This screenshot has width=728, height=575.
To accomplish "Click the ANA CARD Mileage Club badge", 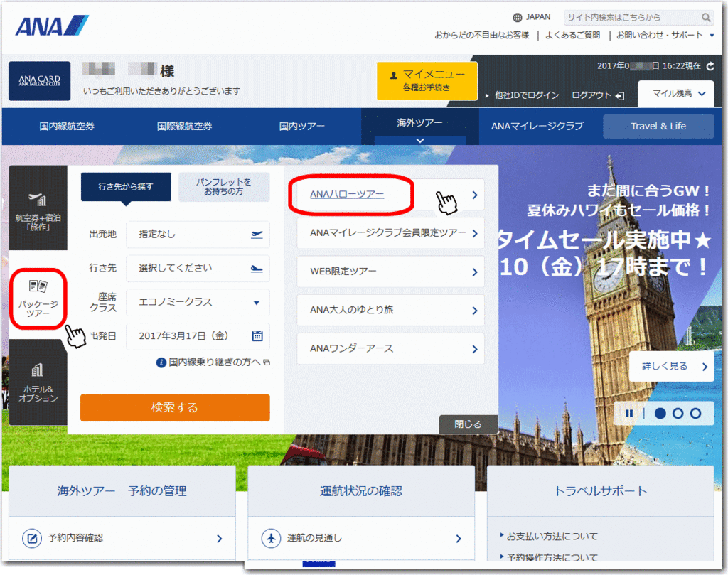I will tap(40, 81).
